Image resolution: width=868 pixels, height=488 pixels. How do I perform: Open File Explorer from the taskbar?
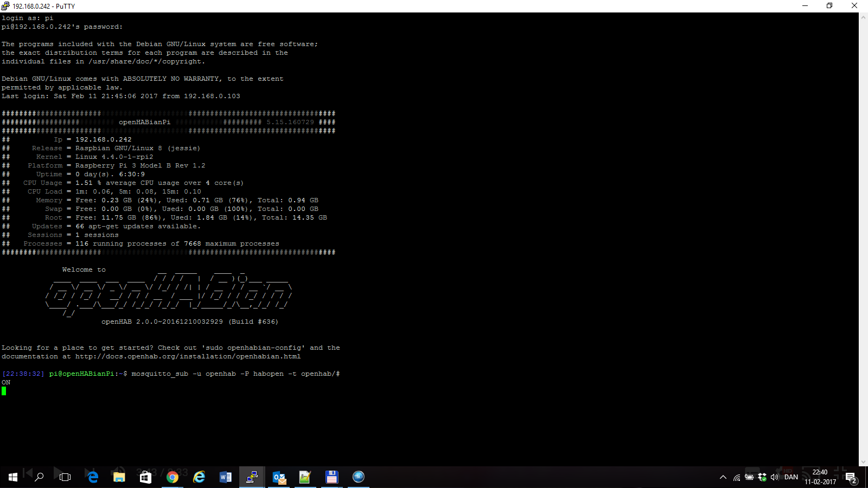[119, 477]
